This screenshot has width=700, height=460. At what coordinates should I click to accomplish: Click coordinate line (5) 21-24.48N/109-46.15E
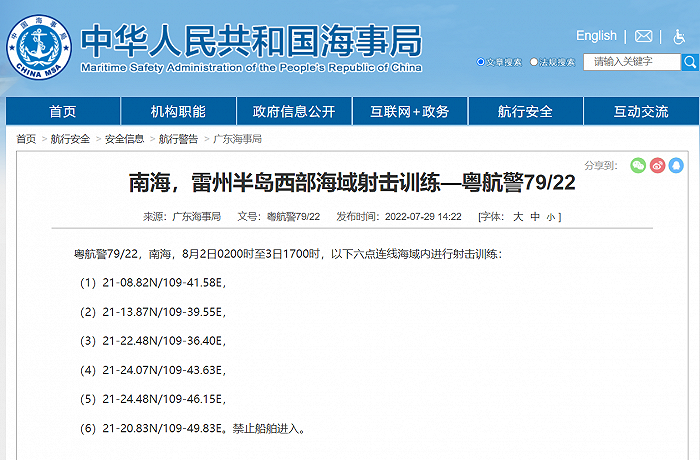[x=153, y=399]
